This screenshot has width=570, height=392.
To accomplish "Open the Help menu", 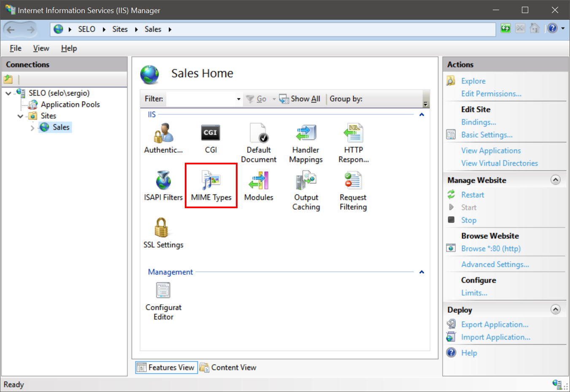I will click(69, 48).
